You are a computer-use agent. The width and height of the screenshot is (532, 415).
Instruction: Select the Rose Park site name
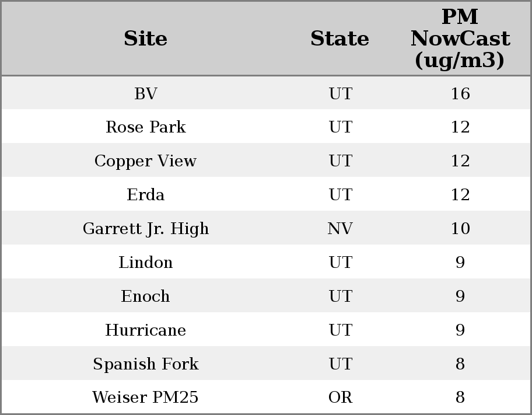coord(145,127)
